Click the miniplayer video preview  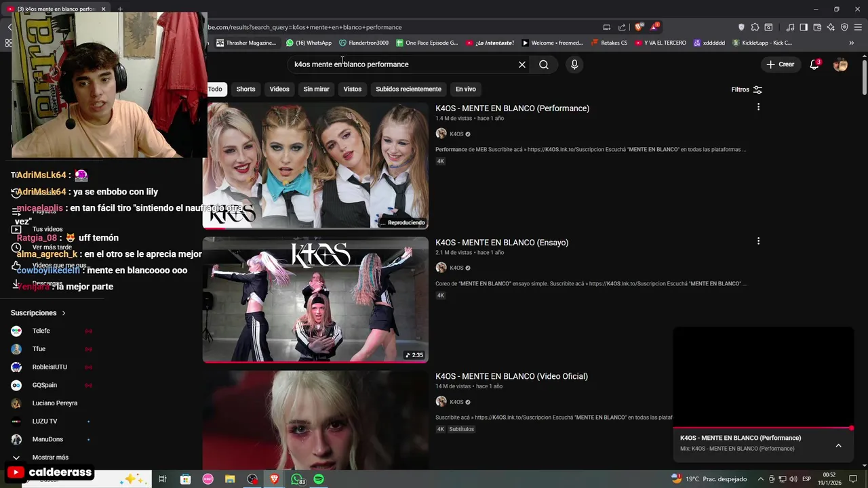tap(763, 377)
